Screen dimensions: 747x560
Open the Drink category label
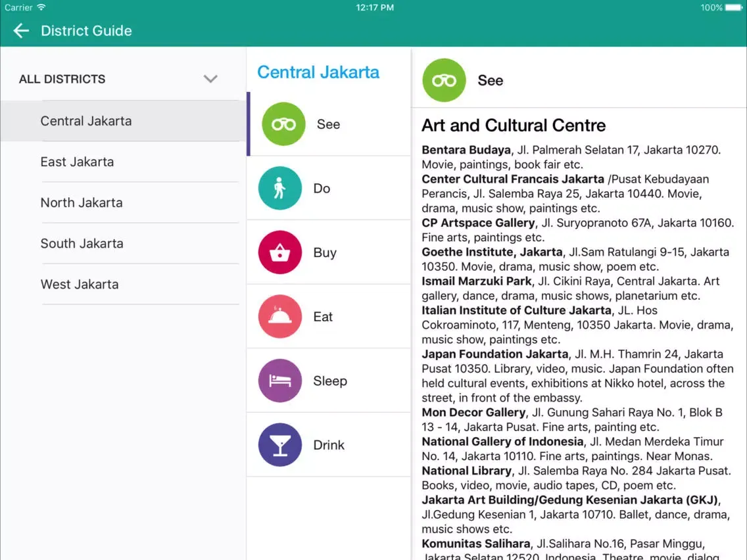329,445
